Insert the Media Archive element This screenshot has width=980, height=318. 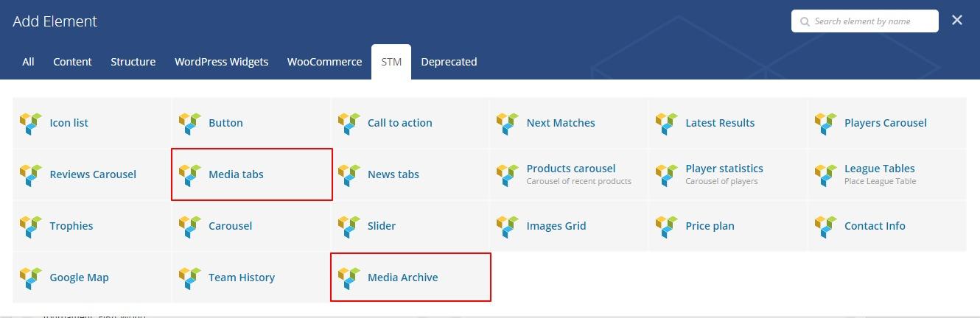[x=402, y=278]
